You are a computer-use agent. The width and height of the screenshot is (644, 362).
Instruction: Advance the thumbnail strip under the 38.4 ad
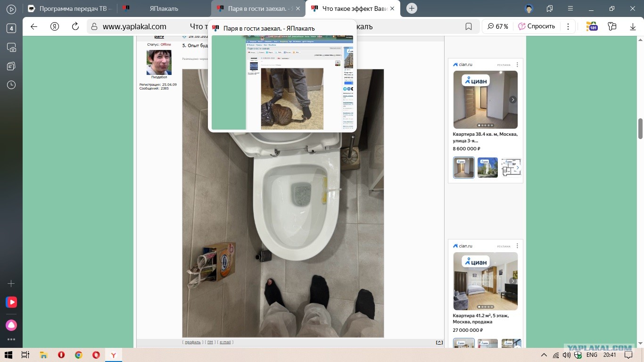[518, 168]
